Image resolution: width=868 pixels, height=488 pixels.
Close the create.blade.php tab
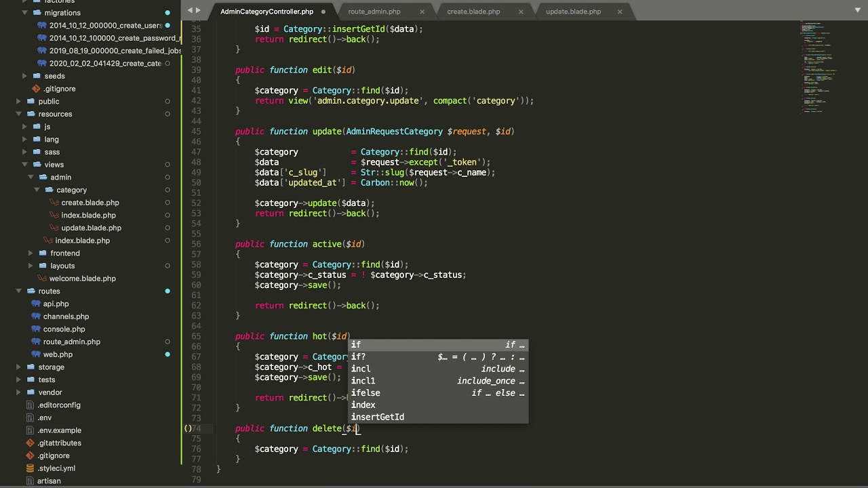(x=521, y=12)
